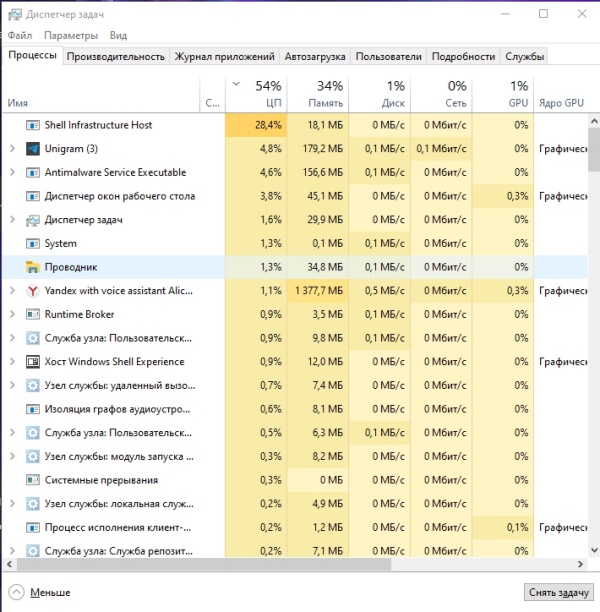Click the Диспетчер окон рабочего стола icon
This screenshot has height=612, width=600.
(x=33, y=196)
